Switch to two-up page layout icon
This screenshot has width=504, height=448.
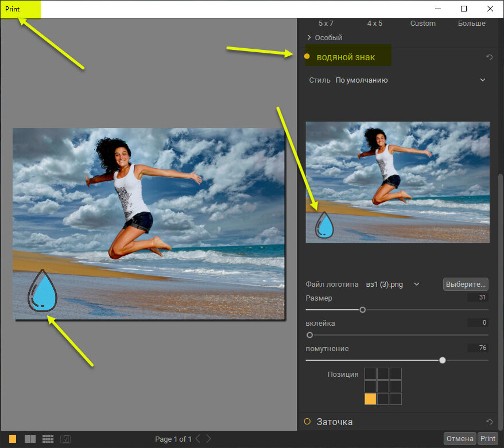(30, 439)
